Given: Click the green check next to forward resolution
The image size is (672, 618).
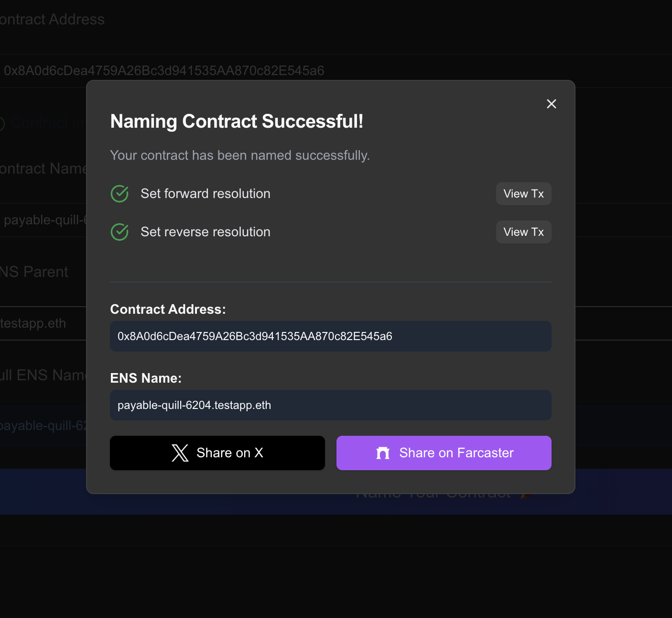Looking at the screenshot, I should 119,194.
